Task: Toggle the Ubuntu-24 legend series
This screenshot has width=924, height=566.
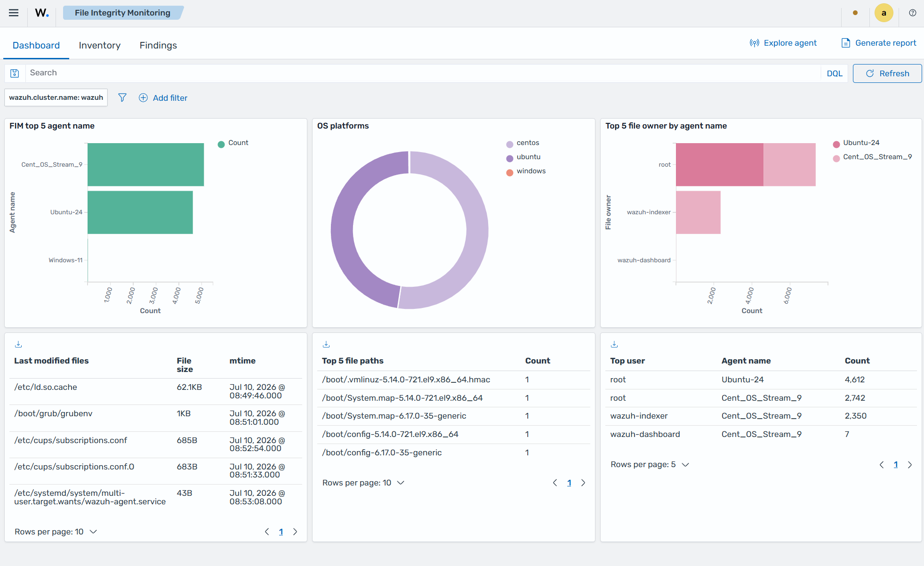Action: tap(856, 143)
